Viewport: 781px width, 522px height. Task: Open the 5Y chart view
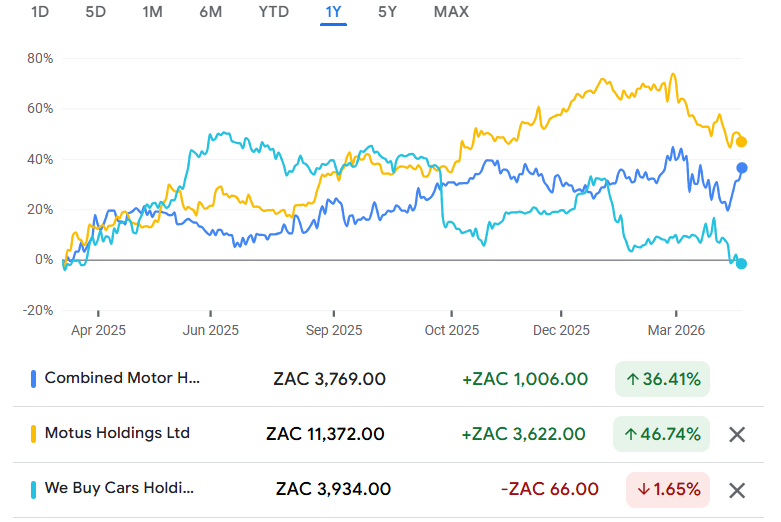click(x=388, y=12)
